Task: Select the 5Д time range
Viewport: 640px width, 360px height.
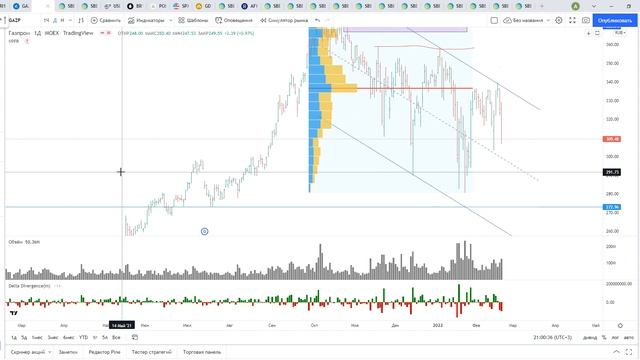Action: pyautogui.click(x=24, y=338)
